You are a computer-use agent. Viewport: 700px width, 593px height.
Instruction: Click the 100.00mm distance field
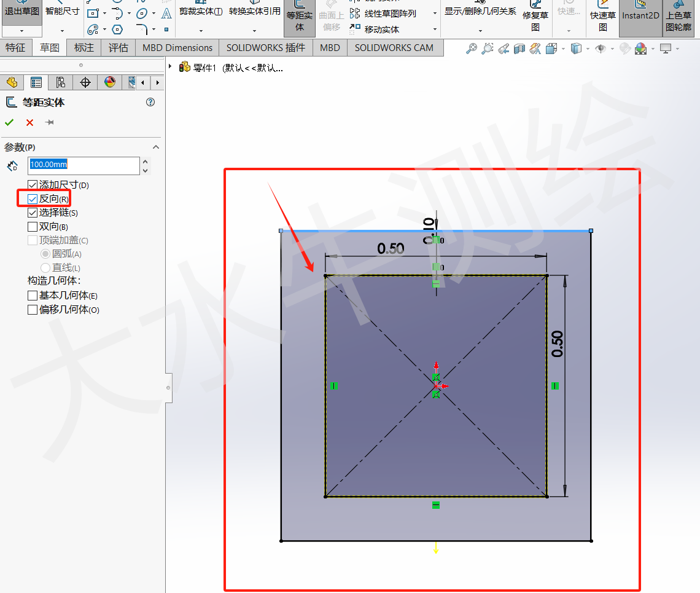pyautogui.click(x=84, y=166)
